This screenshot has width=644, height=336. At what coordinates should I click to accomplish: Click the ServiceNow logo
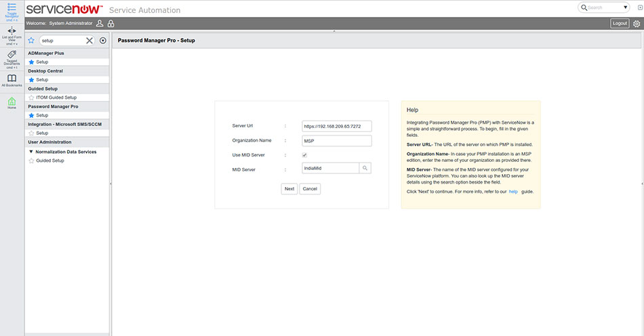64,9
